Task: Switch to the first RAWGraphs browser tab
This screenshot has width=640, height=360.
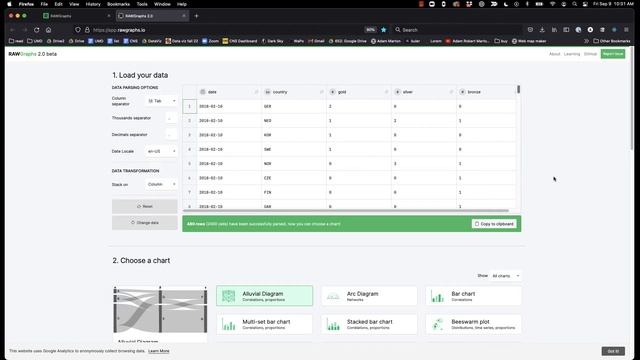Action: [76, 16]
